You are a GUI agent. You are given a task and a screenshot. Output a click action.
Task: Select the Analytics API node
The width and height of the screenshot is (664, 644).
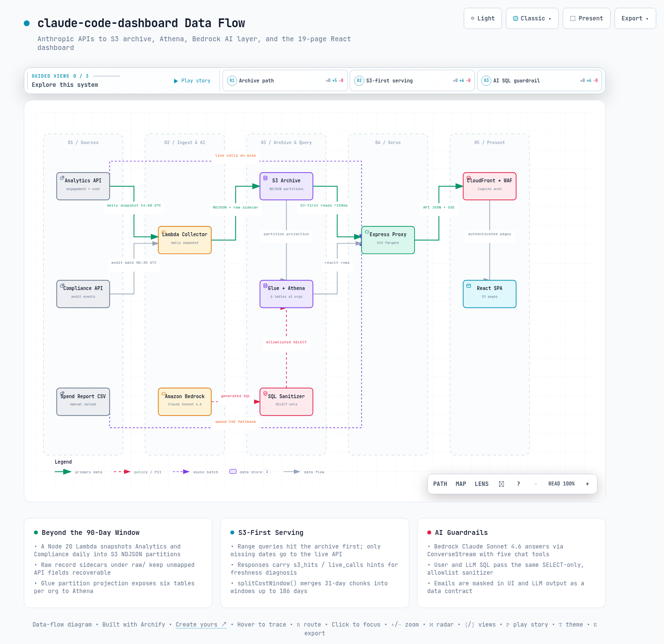coord(83,186)
